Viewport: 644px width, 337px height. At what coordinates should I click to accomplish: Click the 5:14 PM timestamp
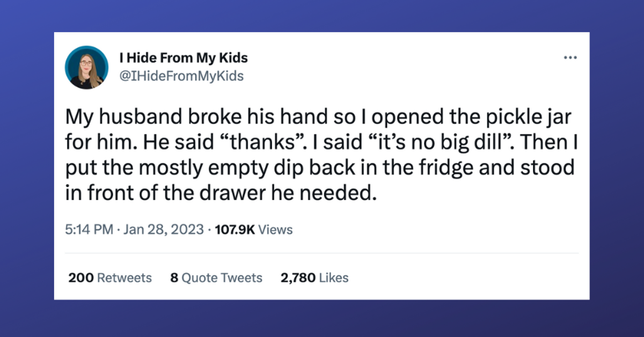pos(87,230)
